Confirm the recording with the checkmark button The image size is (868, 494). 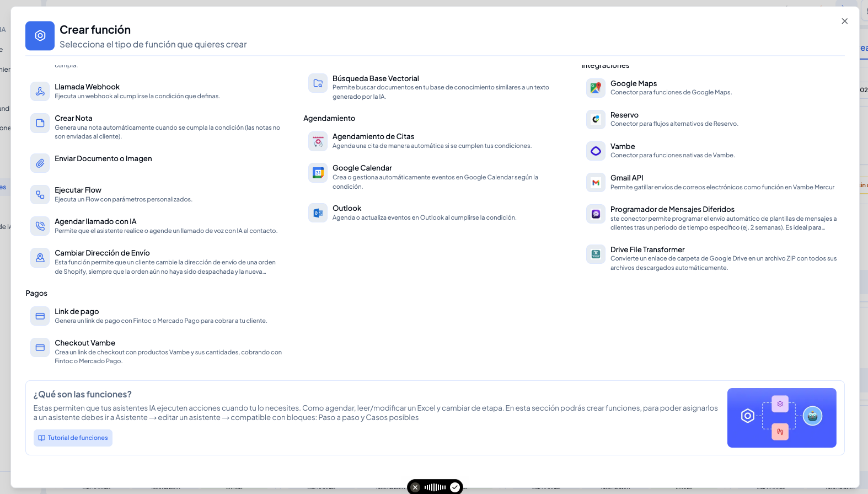454,487
